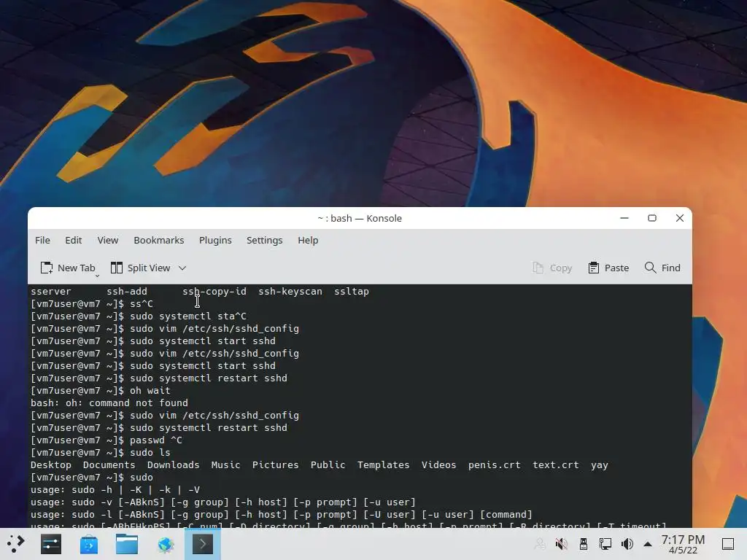Screen dimensions: 747x560
Task: Click the 'sudo ls' command line
Action: point(101,452)
